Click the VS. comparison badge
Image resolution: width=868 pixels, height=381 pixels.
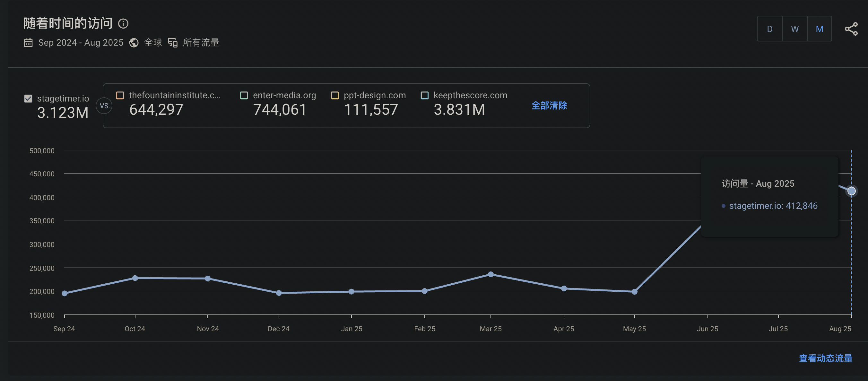(104, 106)
